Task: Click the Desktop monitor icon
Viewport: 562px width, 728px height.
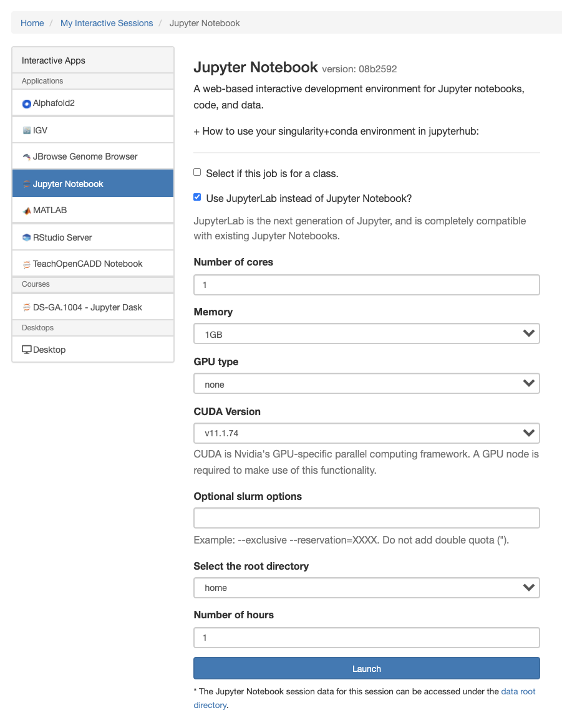Action: tap(27, 350)
